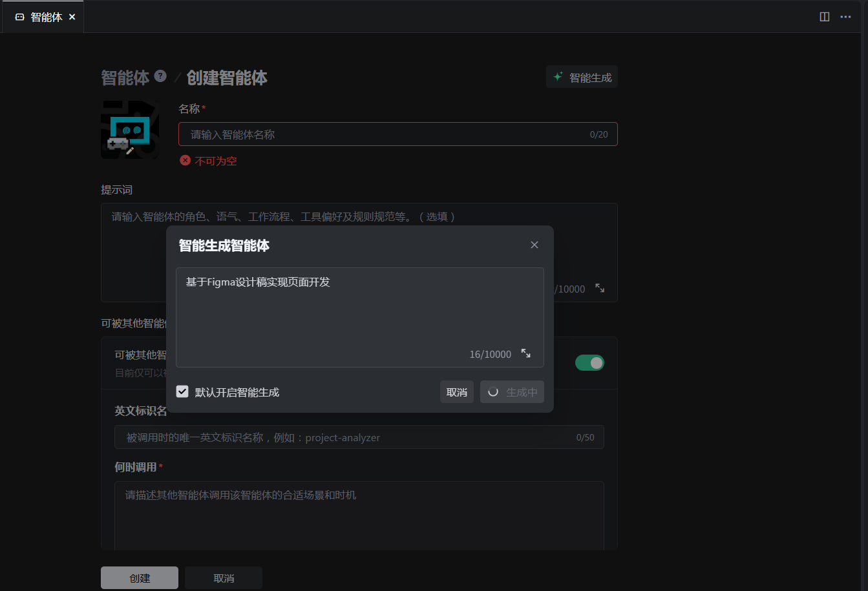Click the expand arrows inside the dialog textarea

[x=525, y=354]
